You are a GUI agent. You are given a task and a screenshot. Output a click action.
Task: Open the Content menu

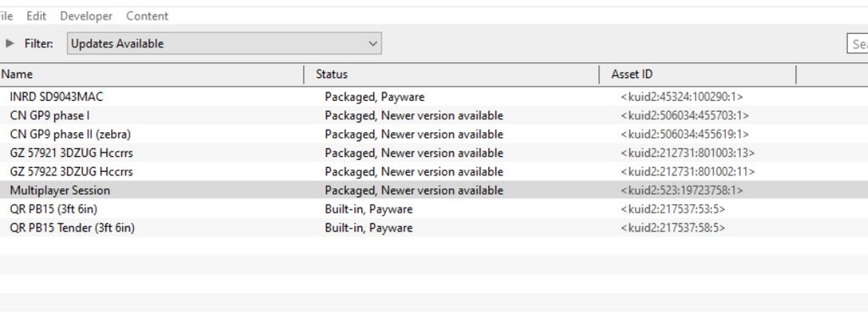coord(147,16)
